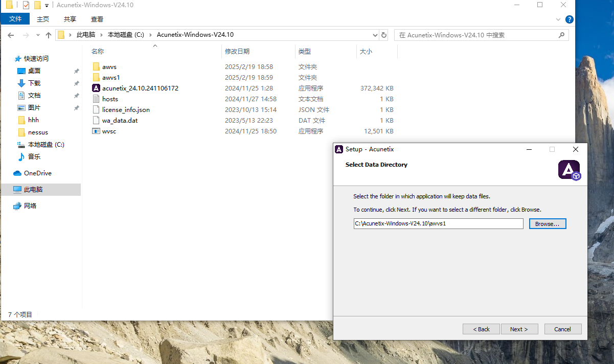Expand 此电脑 breadcrumb chevron in address bar
614x364 pixels.
(x=100, y=35)
